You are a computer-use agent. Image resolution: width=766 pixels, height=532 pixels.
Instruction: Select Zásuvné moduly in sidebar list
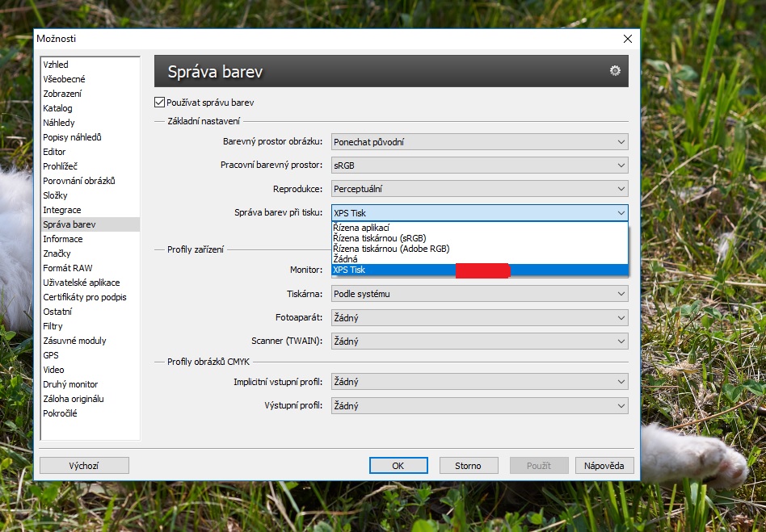tap(74, 341)
